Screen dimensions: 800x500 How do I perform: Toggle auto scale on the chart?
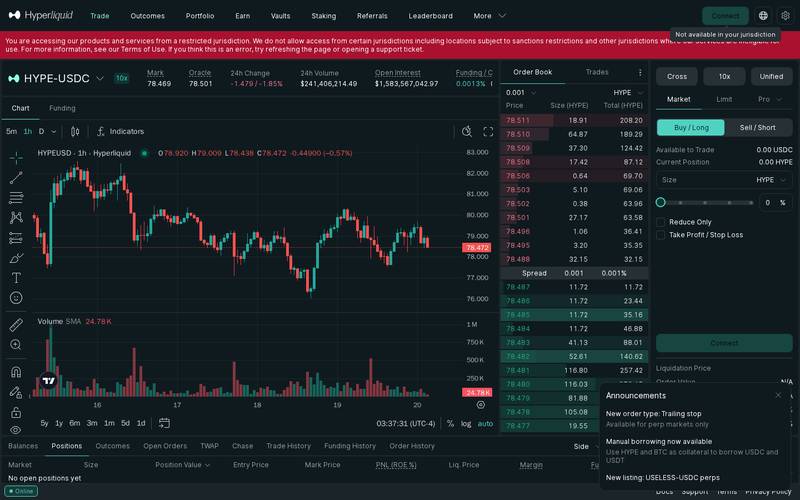click(x=485, y=423)
